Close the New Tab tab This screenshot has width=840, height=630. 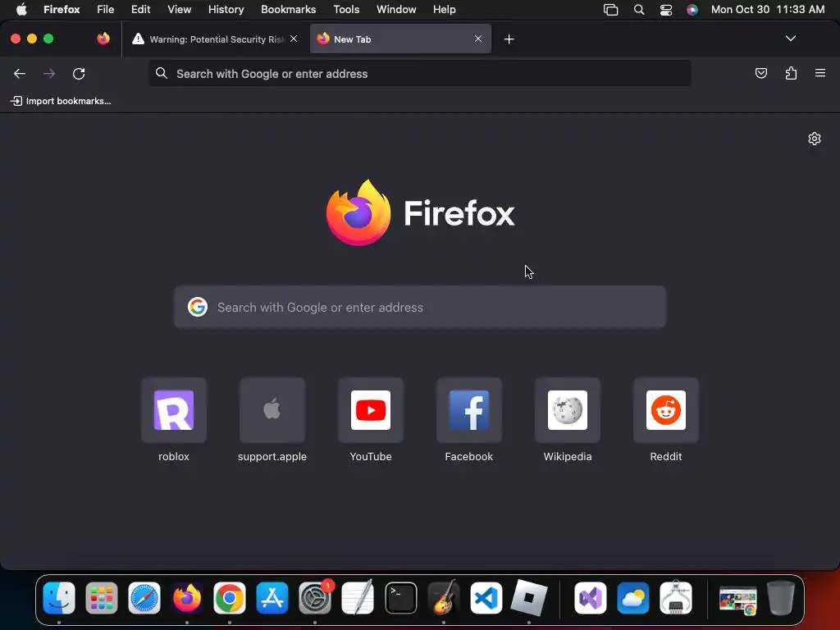click(478, 39)
